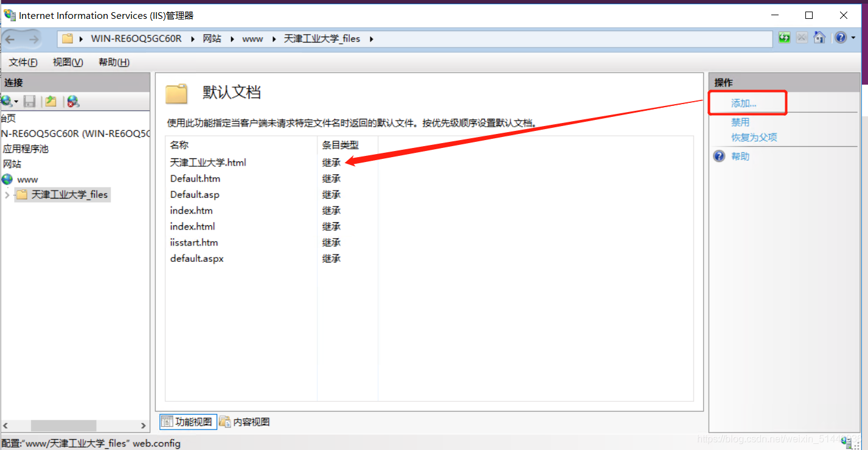The height and width of the screenshot is (450, 868).
Task: Open the dropdown arrow next to connection globe
Action: (16, 102)
